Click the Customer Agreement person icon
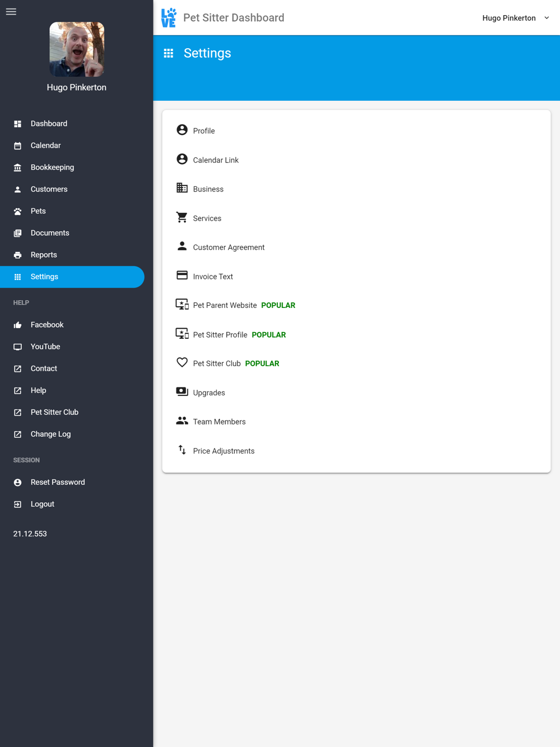Image resolution: width=560 pixels, height=747 pixels. (182, 246)
